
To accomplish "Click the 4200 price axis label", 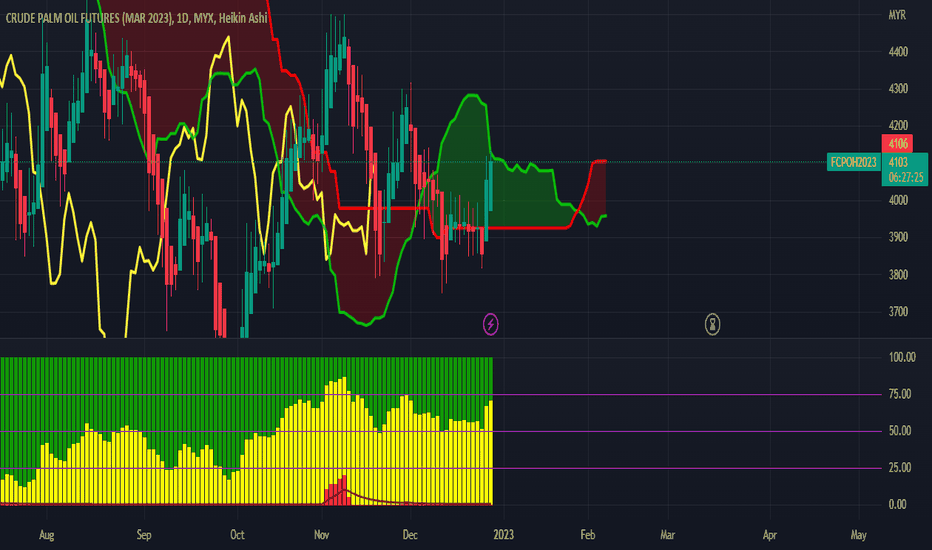I will click(x=898, y=125).
